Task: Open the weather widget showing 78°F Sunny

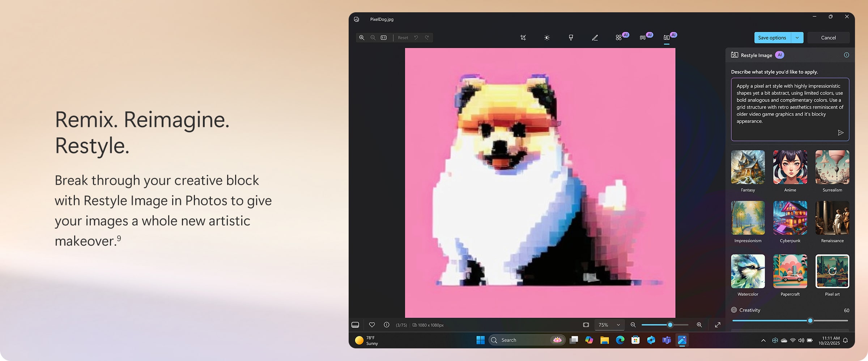Action: (x=367, y=340)
